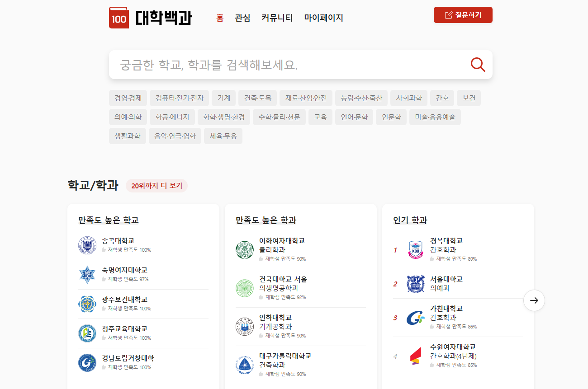Select the 교육 category tag
The height and width of the screenshot is (389, 588).
pyautogui.click(x=321, y=117)
